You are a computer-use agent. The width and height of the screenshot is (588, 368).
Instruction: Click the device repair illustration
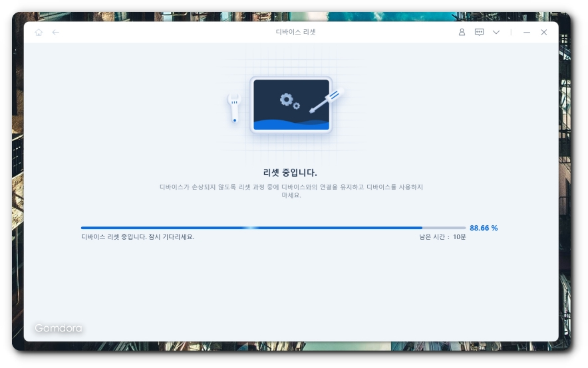pos(291,104)
